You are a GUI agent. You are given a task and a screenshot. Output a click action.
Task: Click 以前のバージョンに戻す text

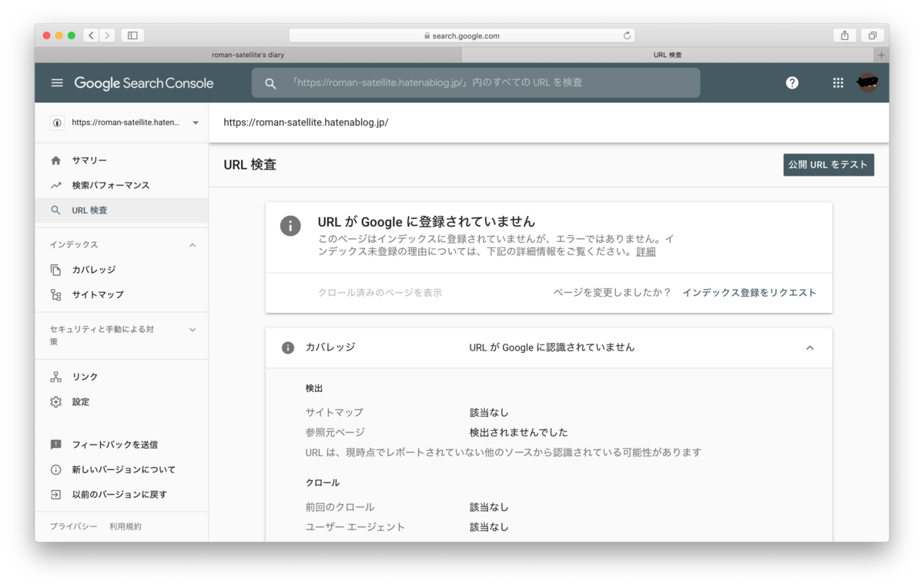(119, 495)
